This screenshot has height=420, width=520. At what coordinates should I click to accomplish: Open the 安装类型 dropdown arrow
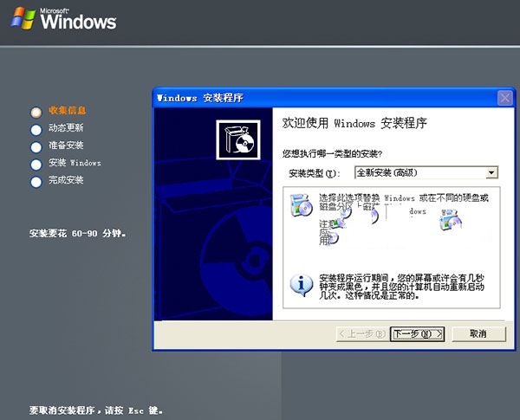[491, 172]
